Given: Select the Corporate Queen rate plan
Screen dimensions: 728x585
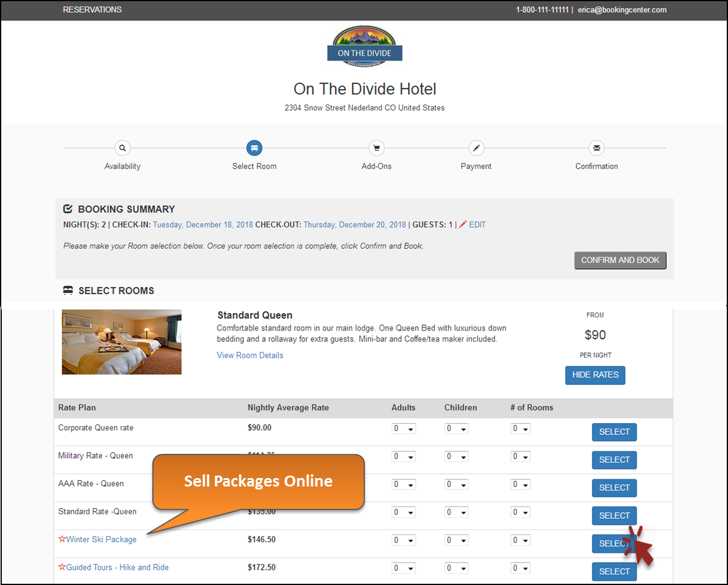Looking at the screenshot, I should click(614, 432).
